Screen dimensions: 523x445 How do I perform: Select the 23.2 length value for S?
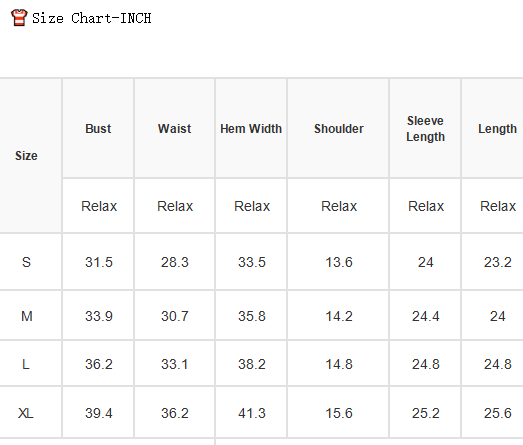tap(498, 262)
